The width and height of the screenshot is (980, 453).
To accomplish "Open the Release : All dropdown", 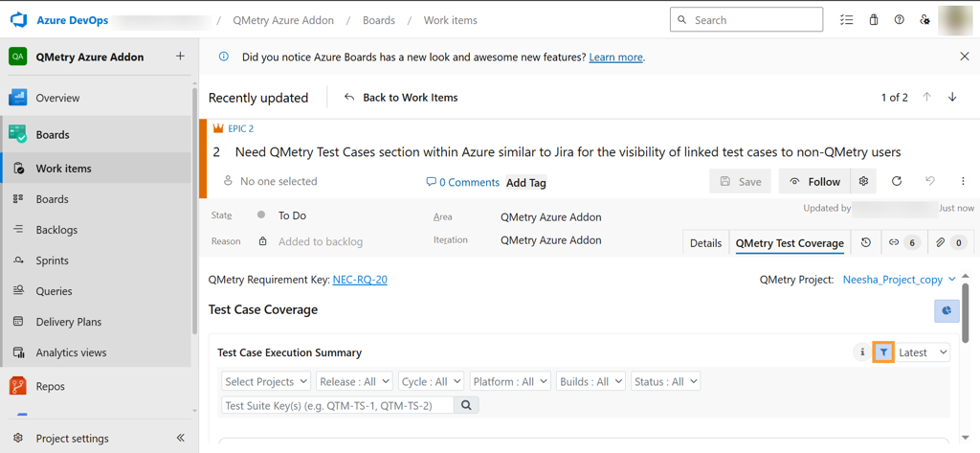I will [x=354, y=381].
